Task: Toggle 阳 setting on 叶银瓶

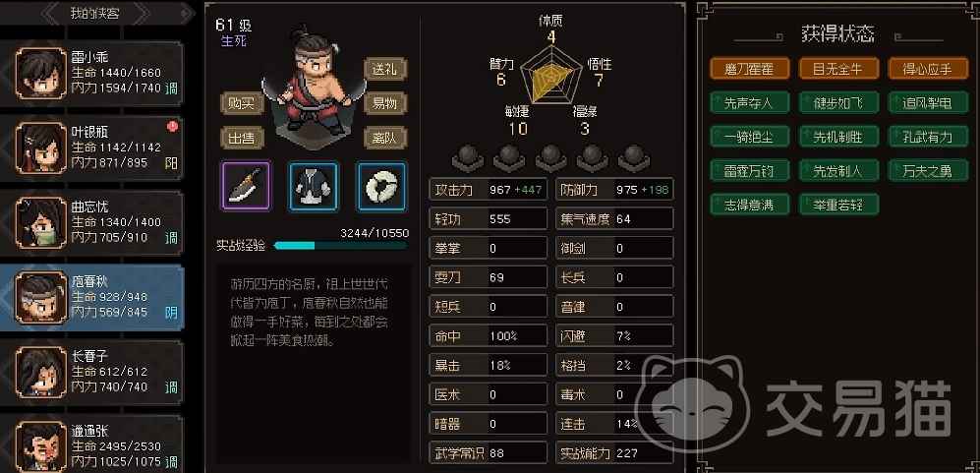Action: tap(171, 163)
